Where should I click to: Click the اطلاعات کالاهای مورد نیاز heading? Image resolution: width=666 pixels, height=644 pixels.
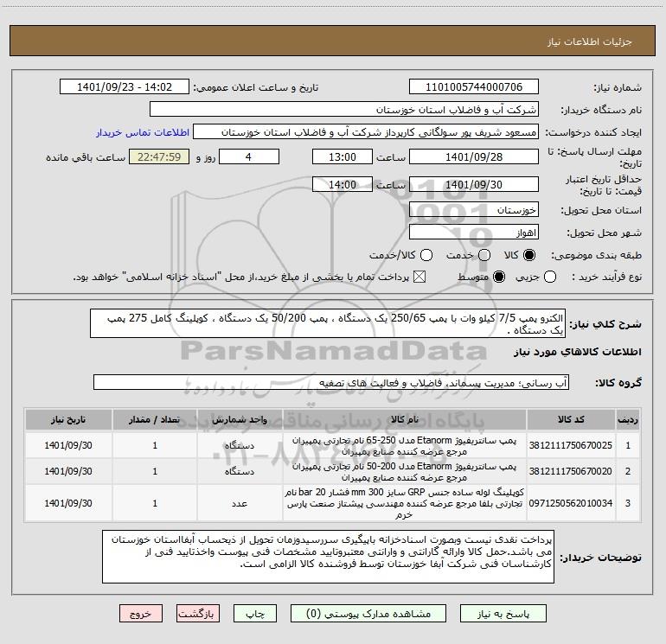point(577,352)
